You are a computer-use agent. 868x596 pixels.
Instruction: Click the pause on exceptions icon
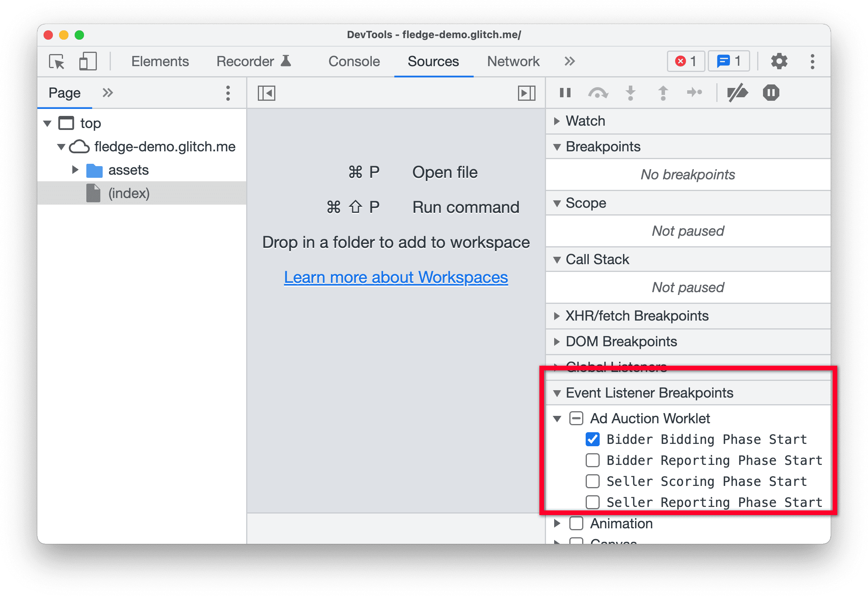[x=768, y=93]
